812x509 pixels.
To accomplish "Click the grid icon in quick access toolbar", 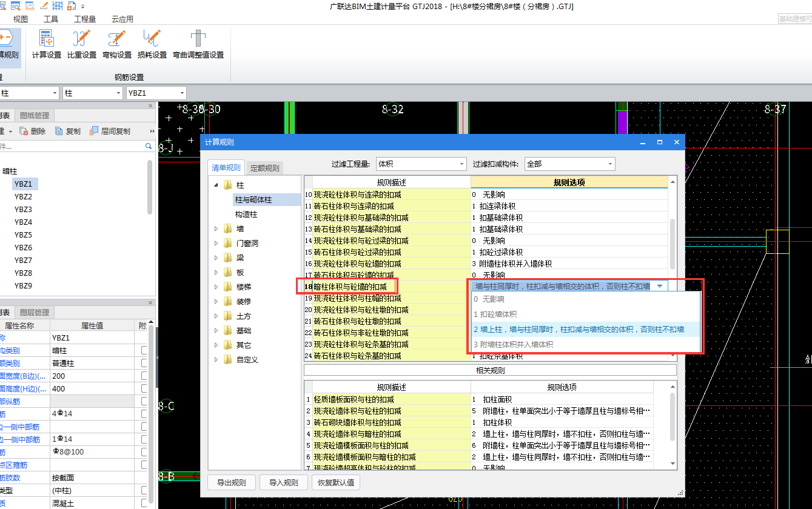I will (58, 6).
